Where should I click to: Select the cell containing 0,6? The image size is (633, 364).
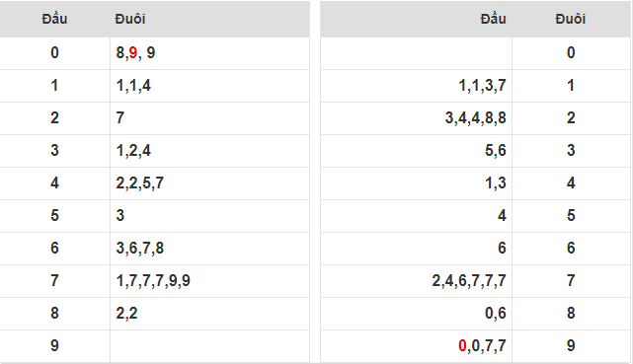416,314
